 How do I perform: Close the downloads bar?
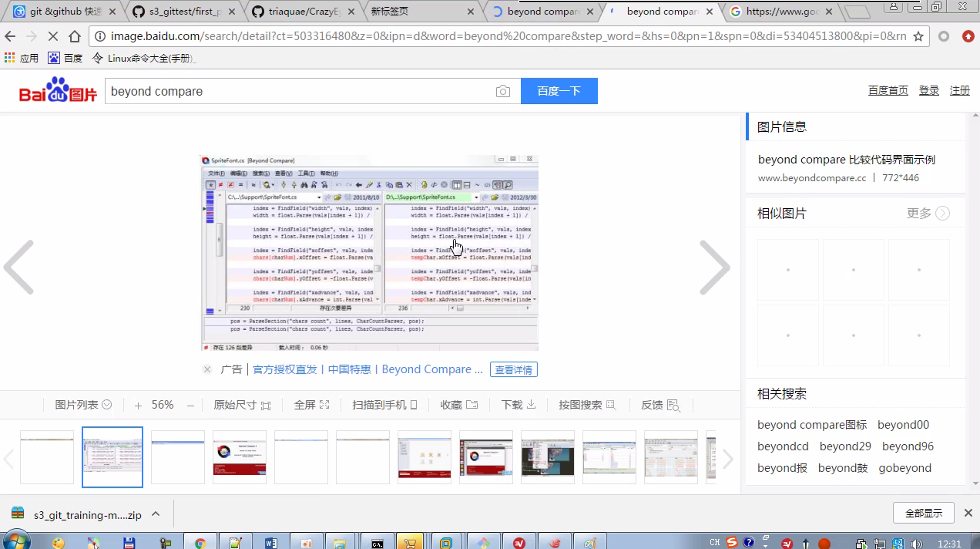[968, 513]
